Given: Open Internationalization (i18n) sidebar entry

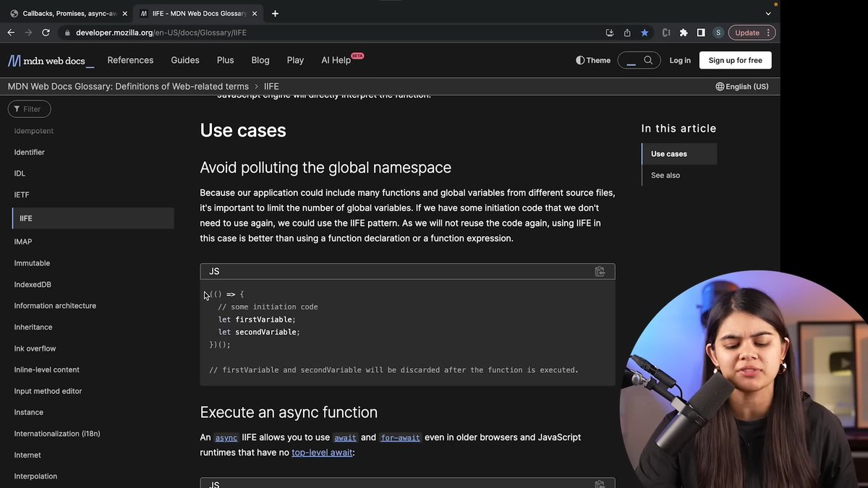Looking at the screenshot, I should click(x=57, y=434).
